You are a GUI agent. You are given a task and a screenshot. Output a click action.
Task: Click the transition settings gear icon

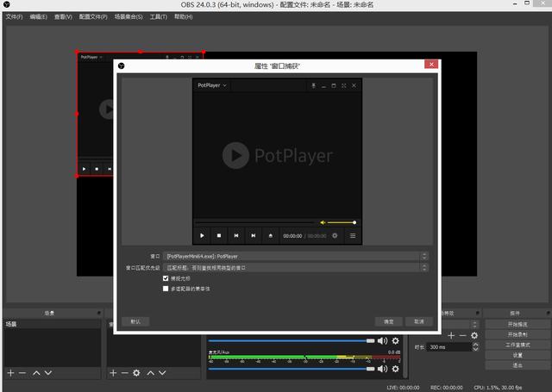click(x=474, y=335)
